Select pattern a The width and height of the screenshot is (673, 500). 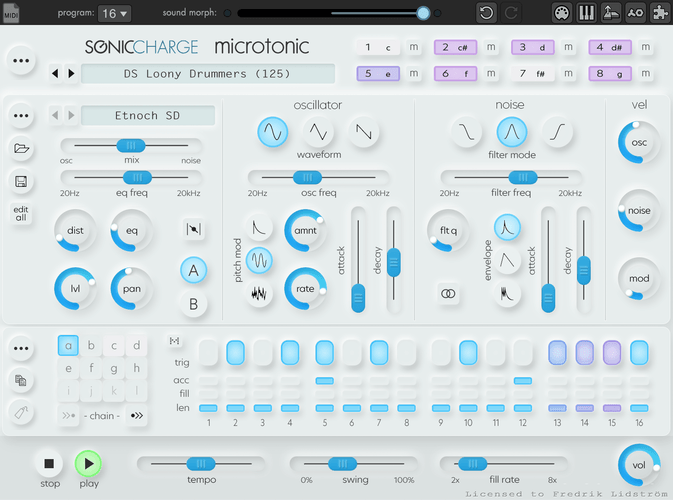click(68, 345)
